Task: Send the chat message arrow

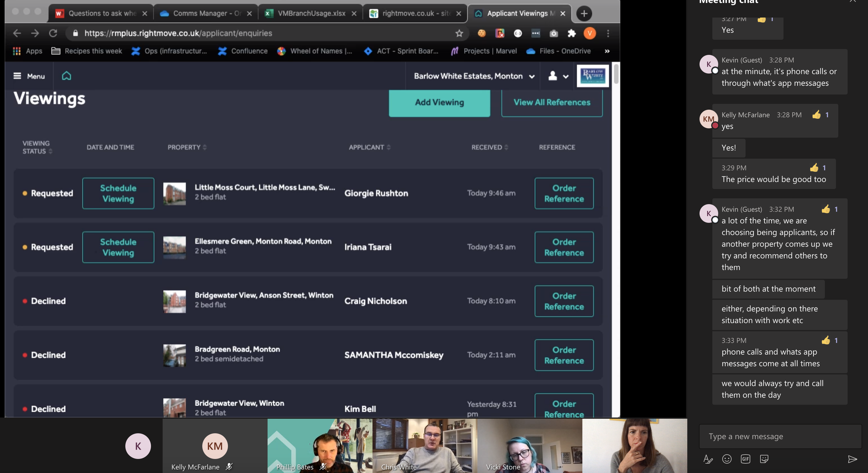Action: pyautogui.click(x=852, y=459)
